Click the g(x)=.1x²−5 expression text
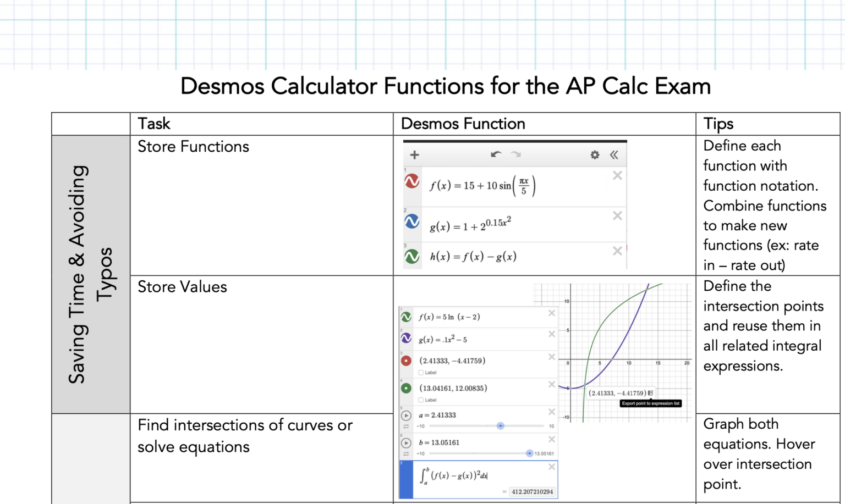The height and width of the screenshot is (504, 845). pyautogui.click(x=443, y=340)
